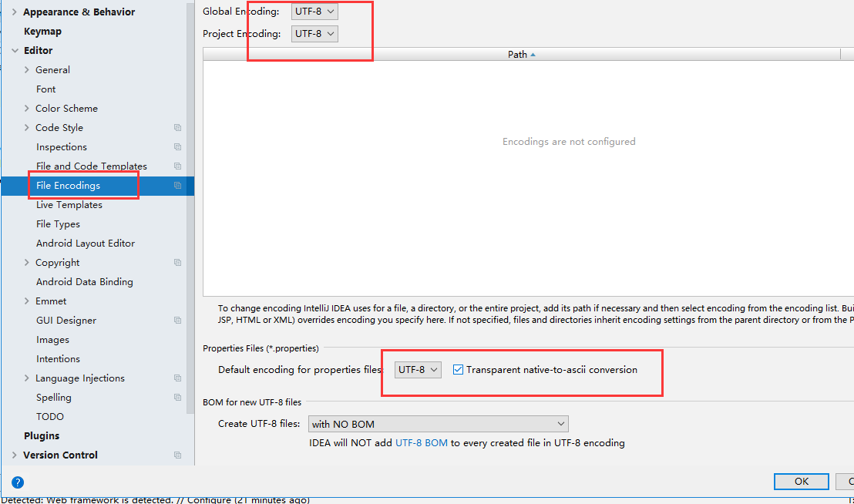Open the help question mark icon
The width and height of the screenshot is (854, 504).
click(x=18, y=482)
